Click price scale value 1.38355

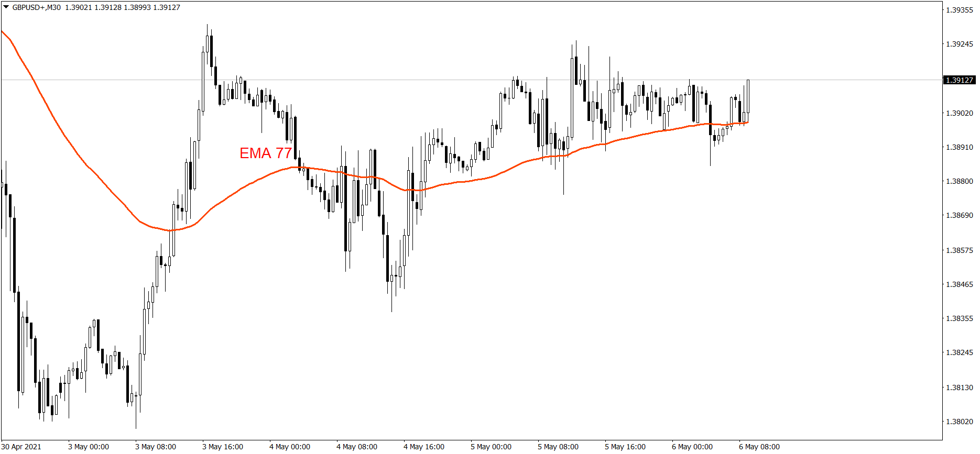click(960, 318)
